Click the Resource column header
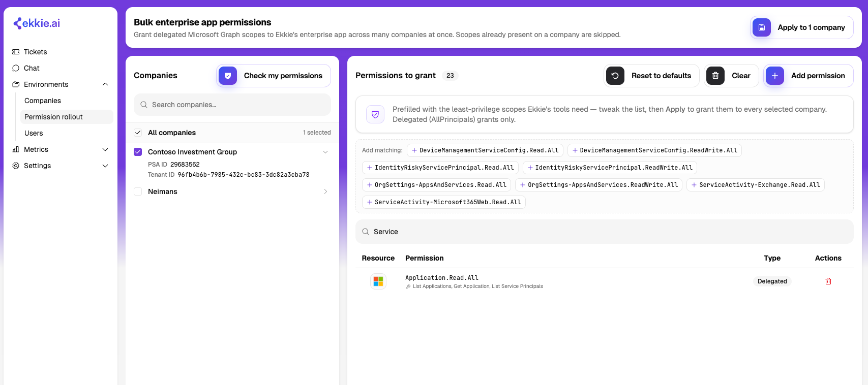868x385 pixels. (378, 258)
